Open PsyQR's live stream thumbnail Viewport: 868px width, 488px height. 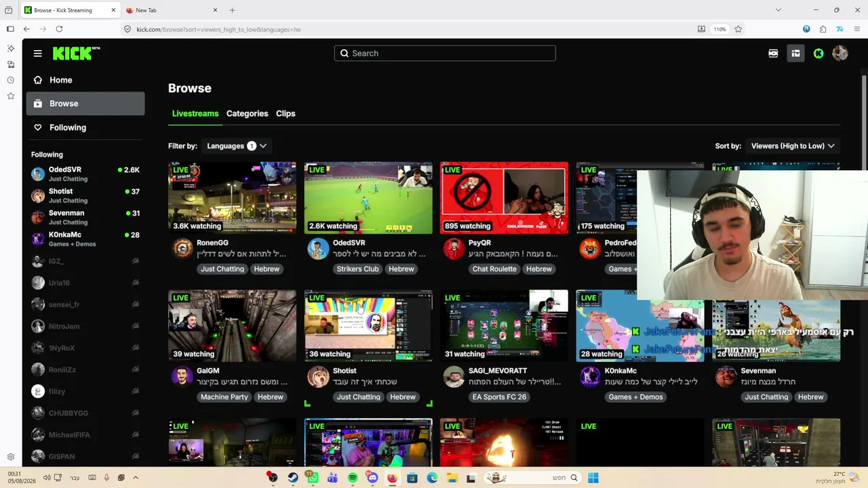coord(504,198)
